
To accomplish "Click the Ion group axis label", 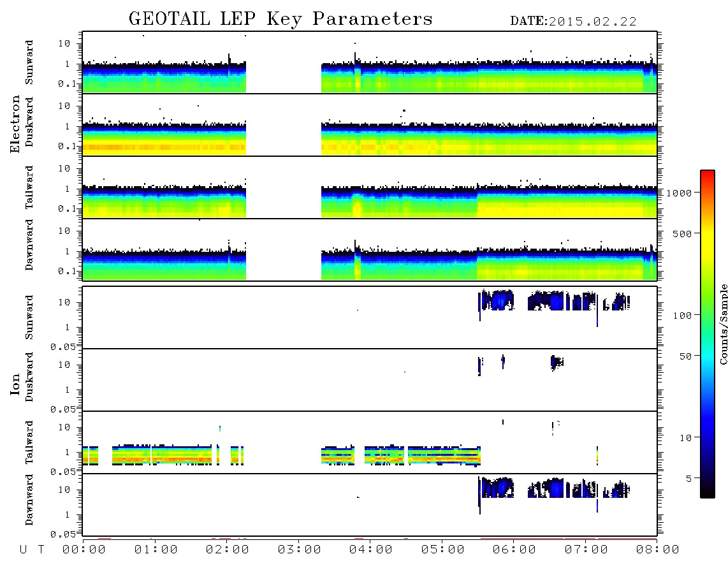I will point(15,384).
